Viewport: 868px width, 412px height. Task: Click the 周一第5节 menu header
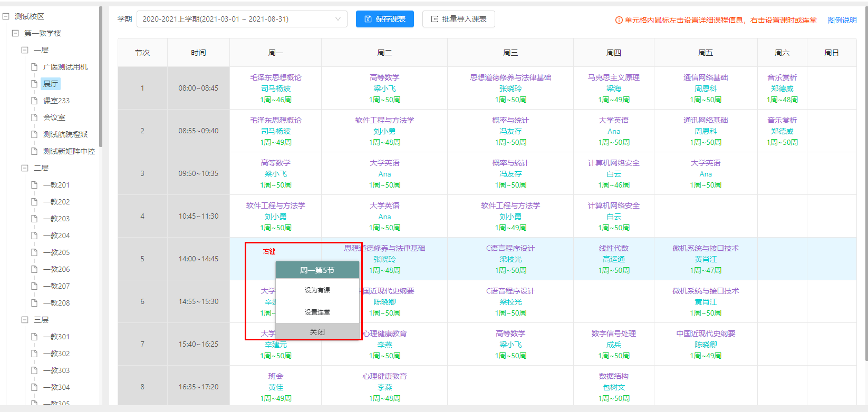point(317,270)
